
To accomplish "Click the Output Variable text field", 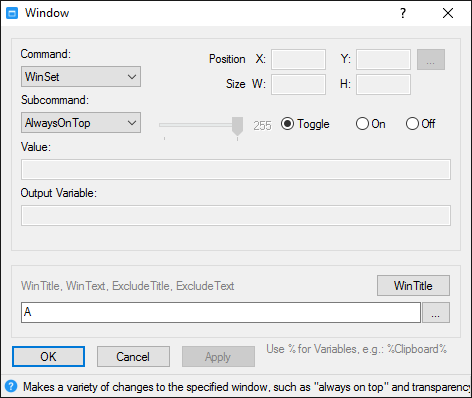I will (236, 215).
